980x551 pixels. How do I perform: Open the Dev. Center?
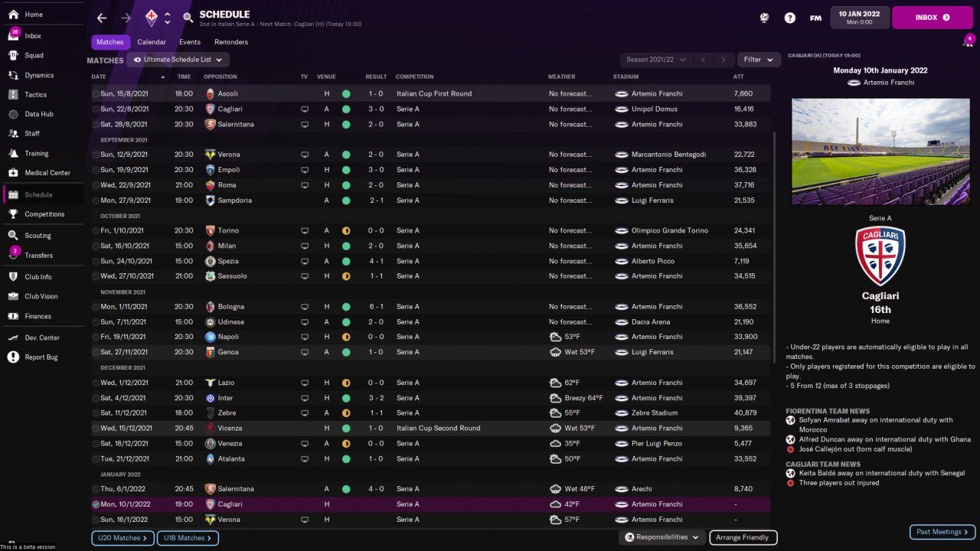(x=42, y=338)
